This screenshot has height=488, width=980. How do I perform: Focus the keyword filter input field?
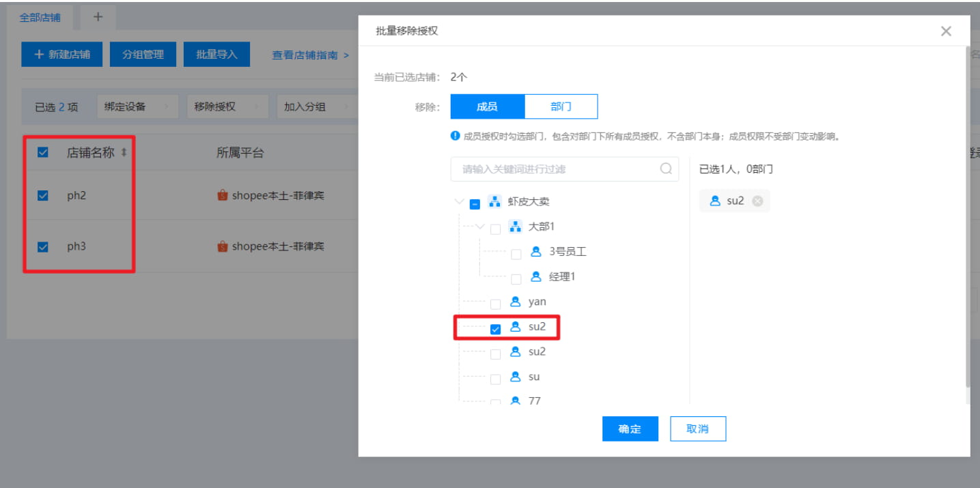point(565,169)
